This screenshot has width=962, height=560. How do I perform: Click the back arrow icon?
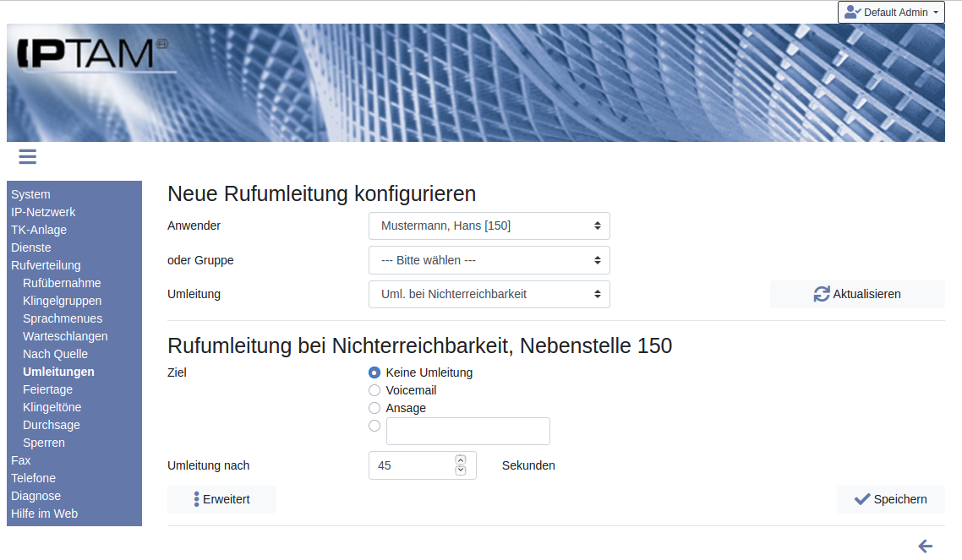coord(925,546)
